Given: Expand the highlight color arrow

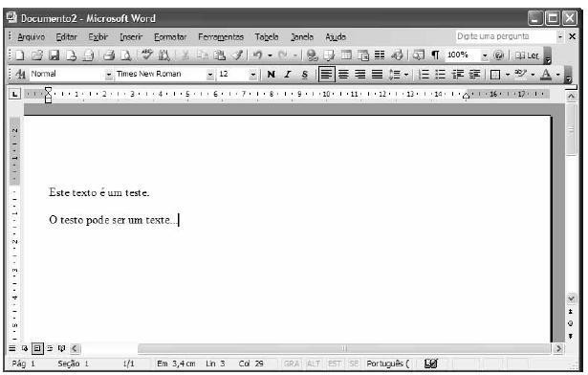Looking at the screenshot, I should coord(533,75).
